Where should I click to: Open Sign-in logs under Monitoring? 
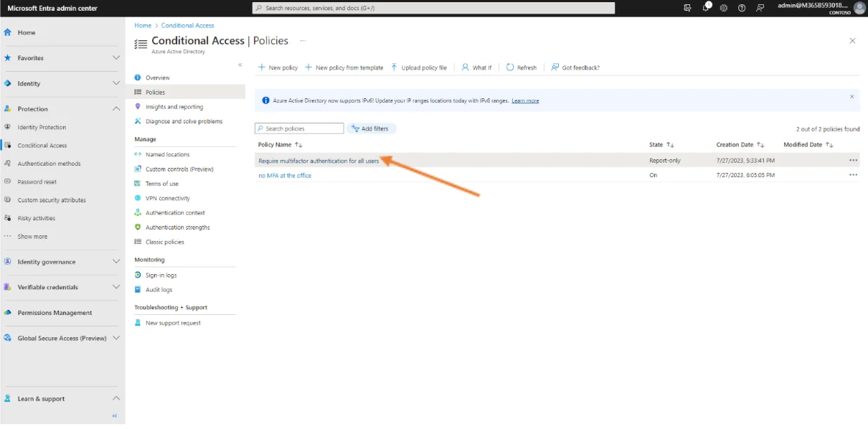point(161,275)
